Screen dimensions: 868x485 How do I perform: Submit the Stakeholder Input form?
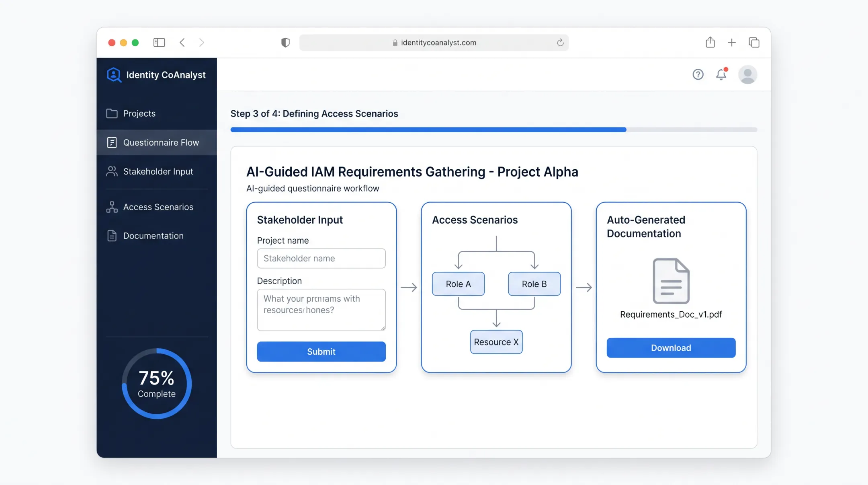(321, 351)
